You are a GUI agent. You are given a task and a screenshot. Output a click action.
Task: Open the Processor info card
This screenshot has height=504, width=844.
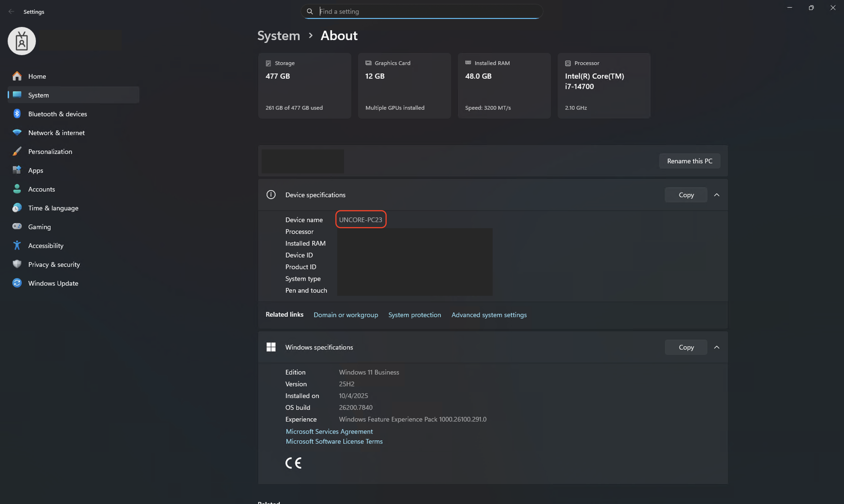click(604, 86)
